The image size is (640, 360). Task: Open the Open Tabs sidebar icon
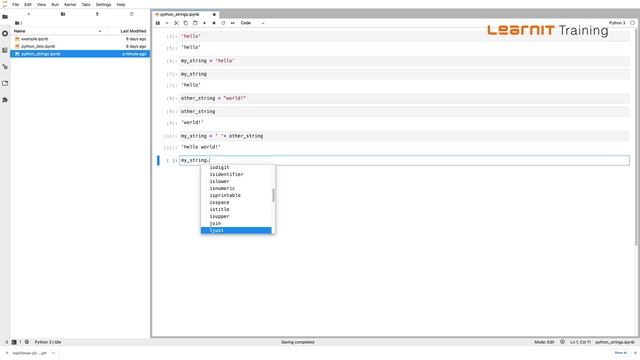pos(5,83)
